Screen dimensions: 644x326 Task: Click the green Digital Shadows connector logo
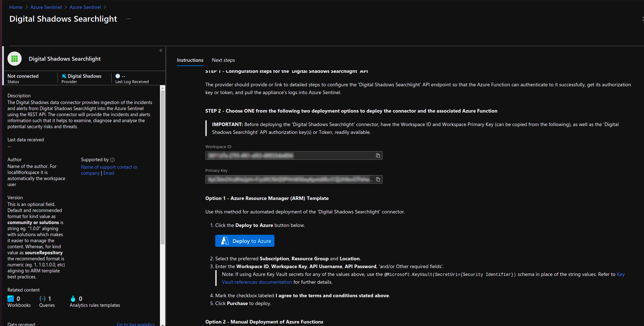coord(15,59)
